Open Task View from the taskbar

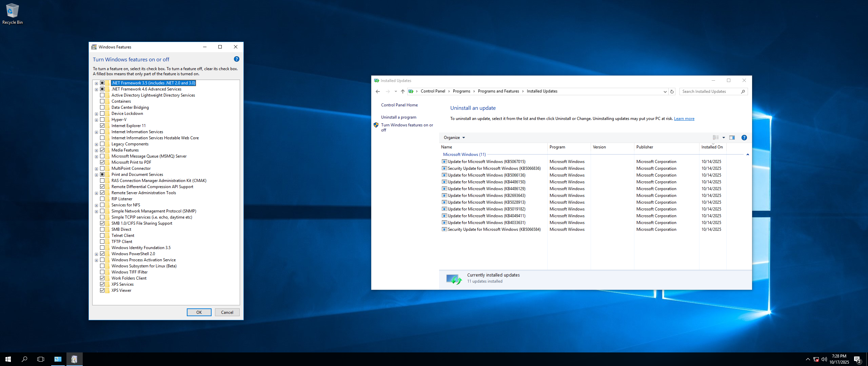pos(41,359)
